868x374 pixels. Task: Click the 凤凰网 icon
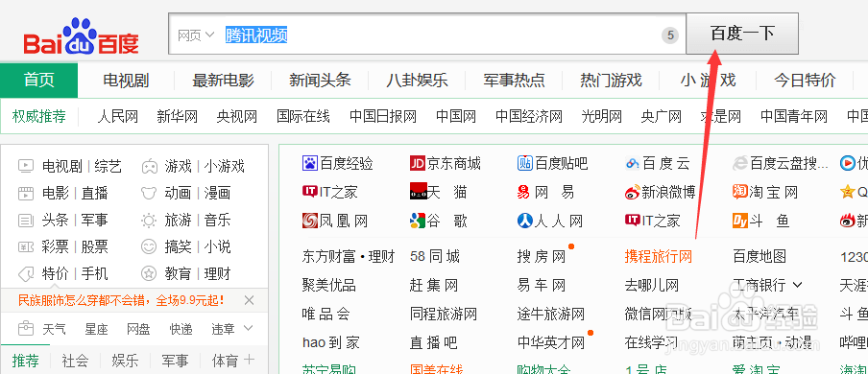tap(309, 221)
